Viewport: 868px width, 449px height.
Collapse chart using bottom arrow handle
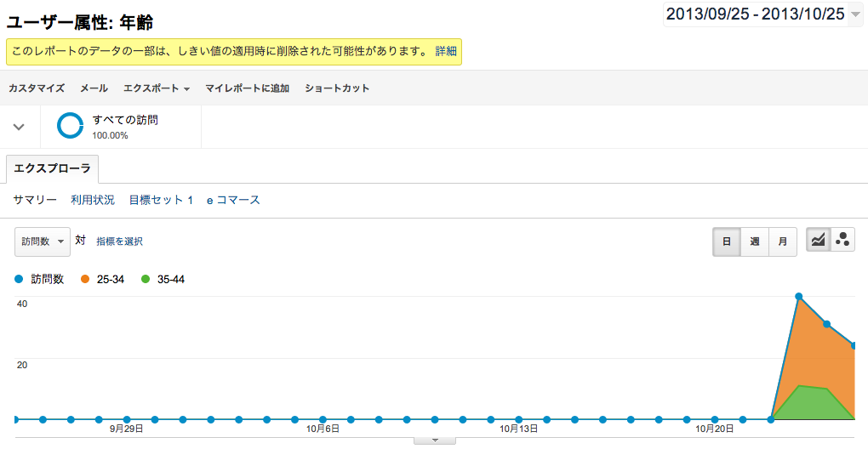(435, 440)
